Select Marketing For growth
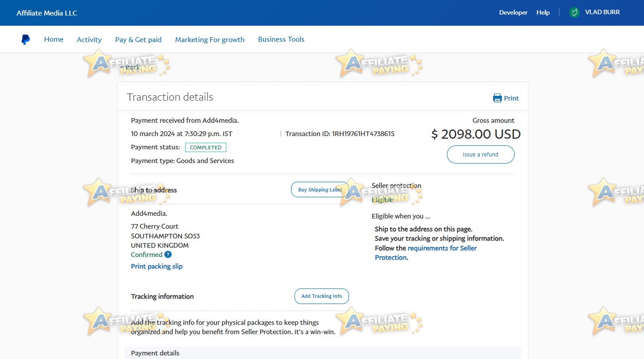Viewport: 644px width, 359px height. pyautogui.click(x=209, y=39)
